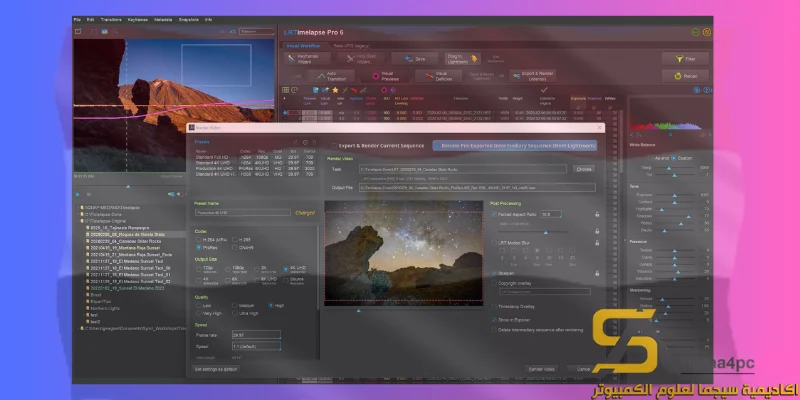Open the Transitions menu
The height and width of the screenshot is (400, 800).
(x=111, y=19)
